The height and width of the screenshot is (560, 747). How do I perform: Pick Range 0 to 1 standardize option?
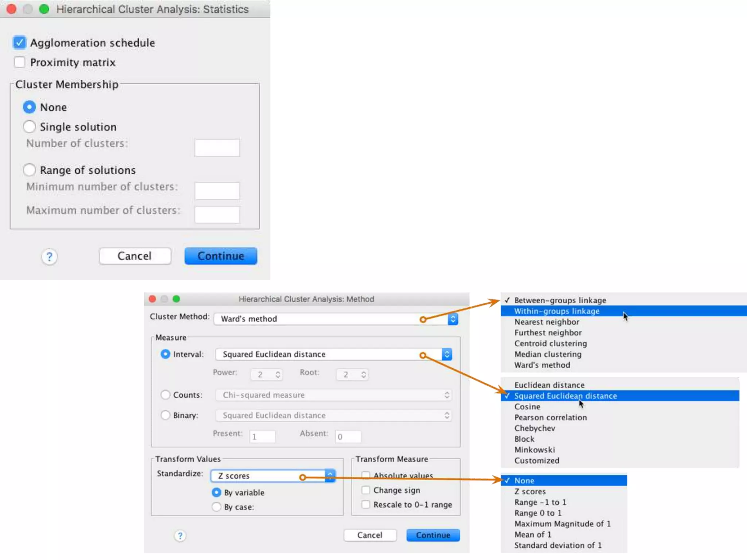click(538, 513)
